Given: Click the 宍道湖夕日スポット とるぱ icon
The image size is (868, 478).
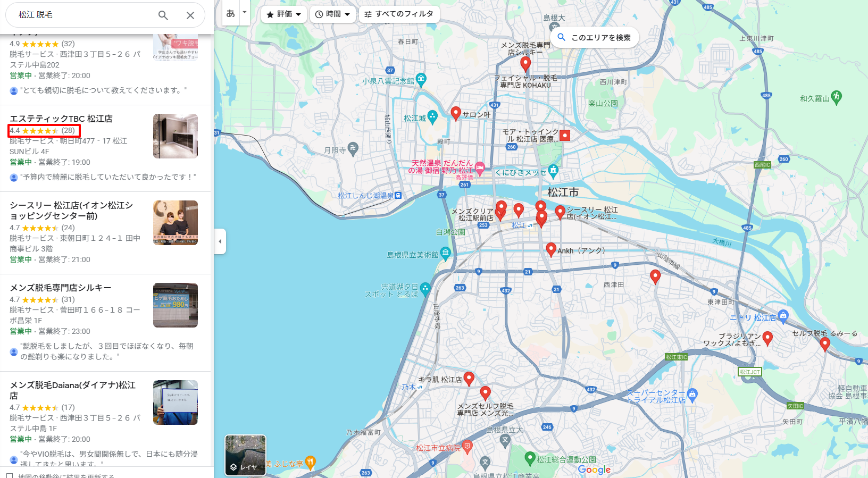Looking at the screenshot, I should (x=425, y=289).
